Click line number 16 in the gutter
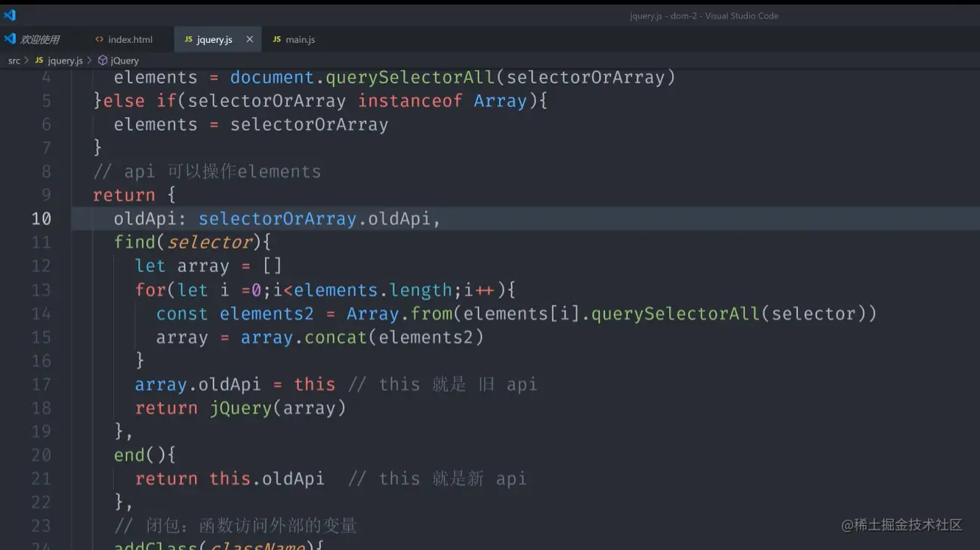 coord(42,360)
